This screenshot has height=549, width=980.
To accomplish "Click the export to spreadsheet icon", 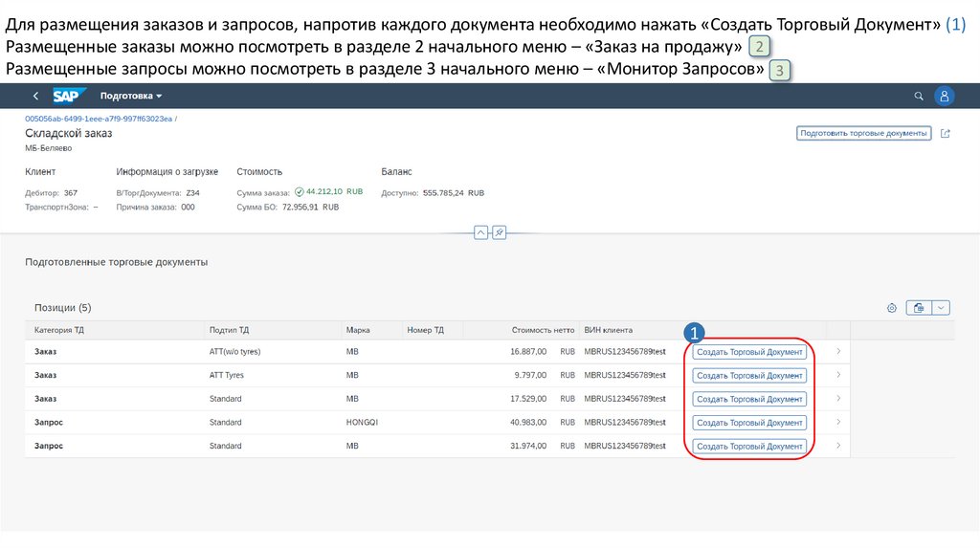I will pyautogui.click(x=919, y=308).
